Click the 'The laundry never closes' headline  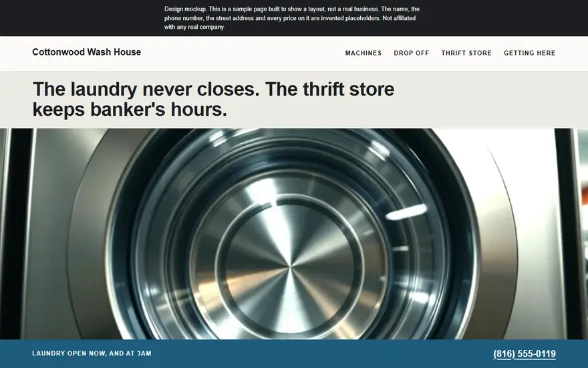213,100
